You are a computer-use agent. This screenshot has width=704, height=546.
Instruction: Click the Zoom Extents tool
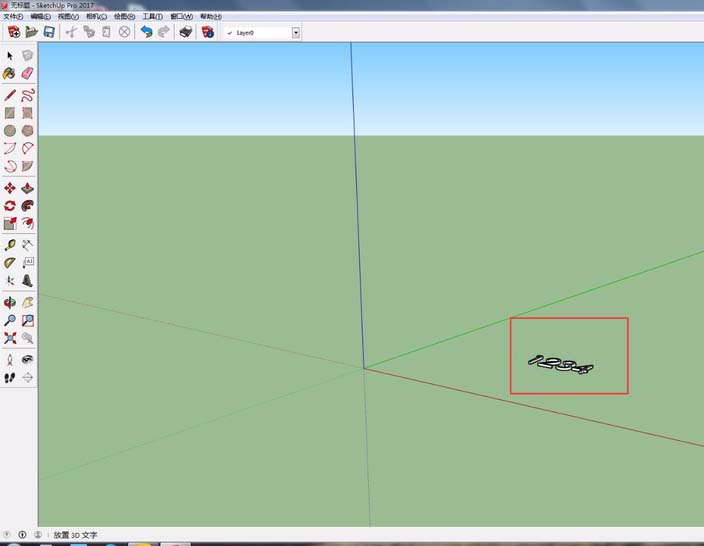[10, 338]
